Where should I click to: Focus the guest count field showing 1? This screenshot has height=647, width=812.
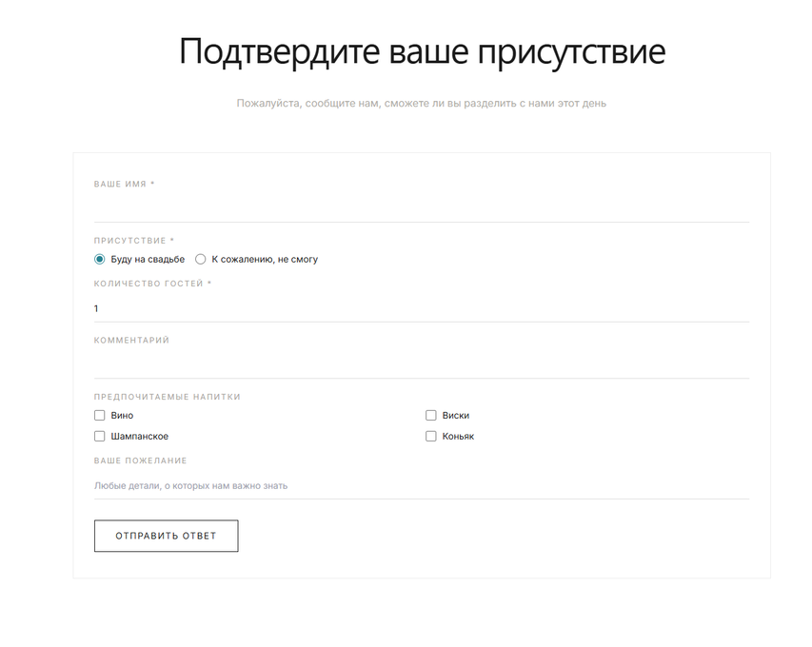point(421,308)
